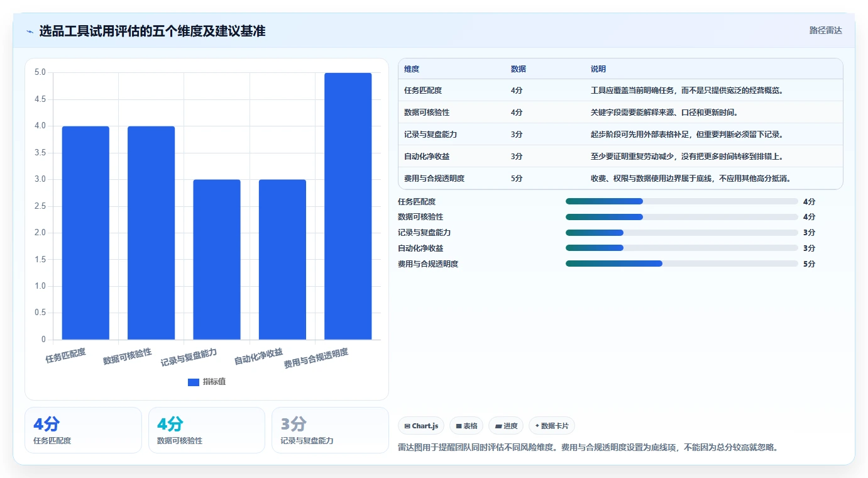Image resolution: width=868 pixels, height=478 pixels.
Task: Select the Chart.js chip
Action: (x=421, y=426)
